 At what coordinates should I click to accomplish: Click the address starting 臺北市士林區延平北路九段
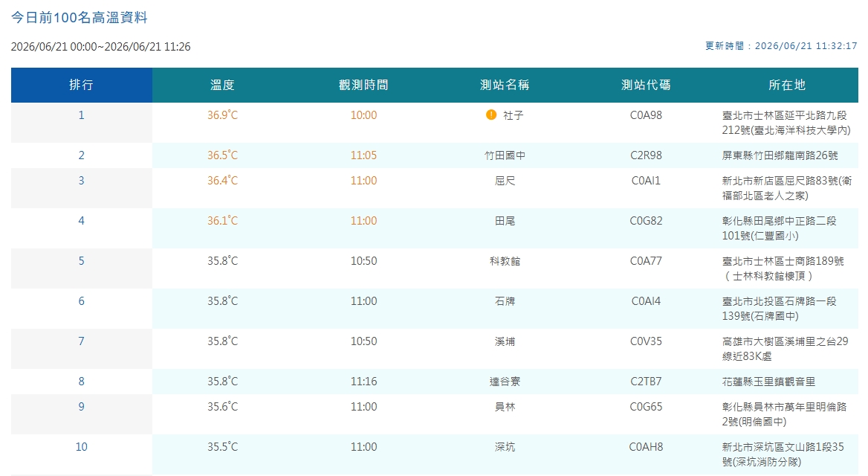pos(786,123)
